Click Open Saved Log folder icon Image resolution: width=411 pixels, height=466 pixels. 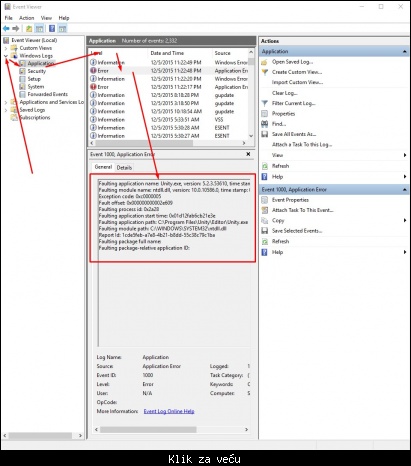point(264,62)
